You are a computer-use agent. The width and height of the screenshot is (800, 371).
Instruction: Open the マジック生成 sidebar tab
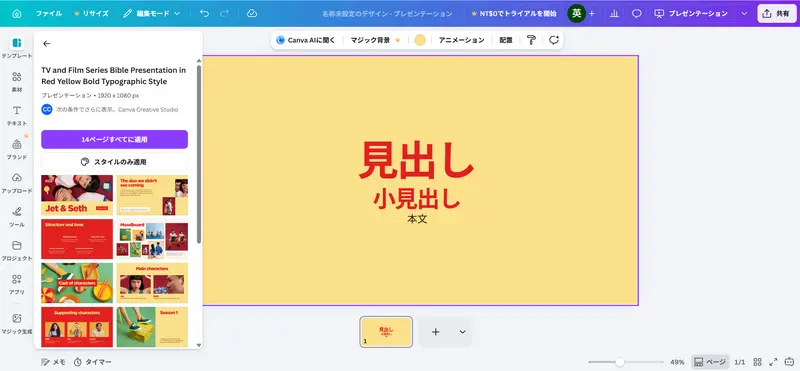point(17,324)
